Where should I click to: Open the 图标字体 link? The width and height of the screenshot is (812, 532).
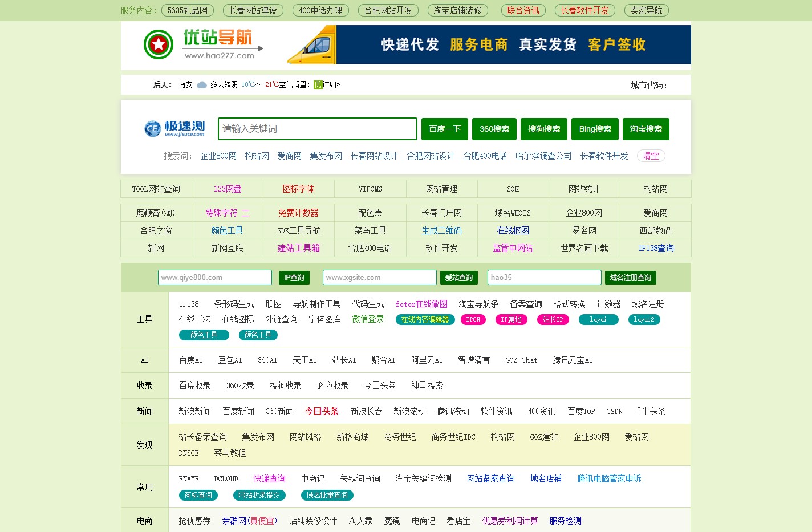[299, 189]
